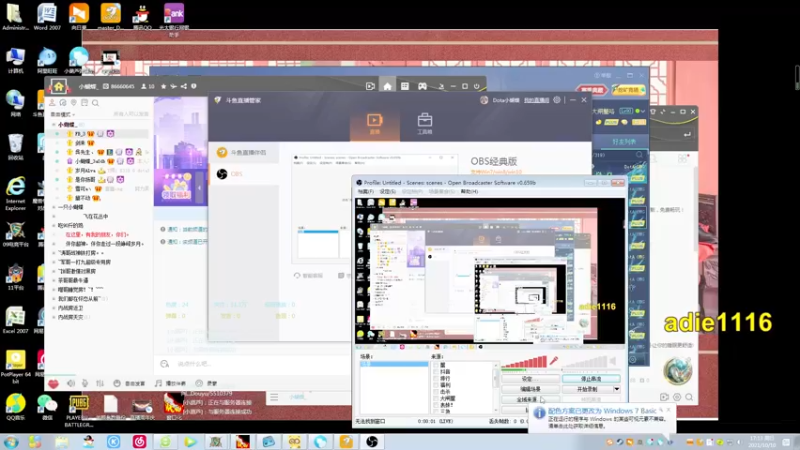The image size is (800, 450).
Task: Click the OBS icon on the Windows taskbar
Action: point(372,442)
